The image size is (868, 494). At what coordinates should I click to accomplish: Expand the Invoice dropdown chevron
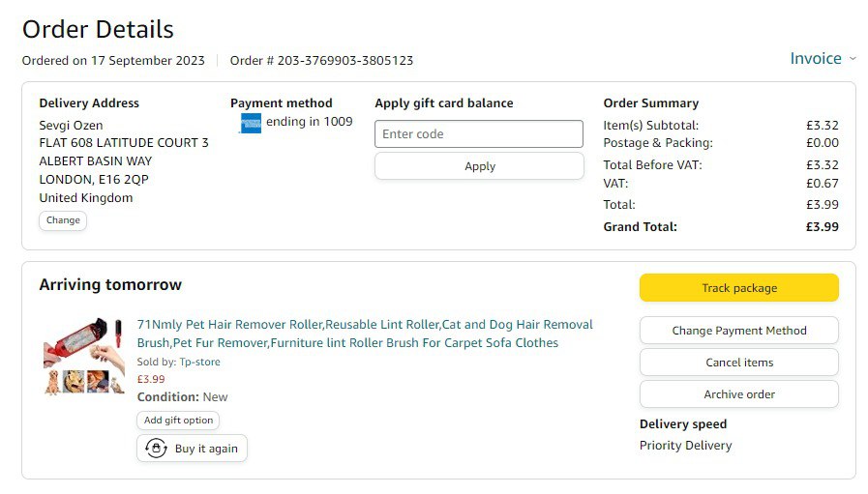point(853,59)
